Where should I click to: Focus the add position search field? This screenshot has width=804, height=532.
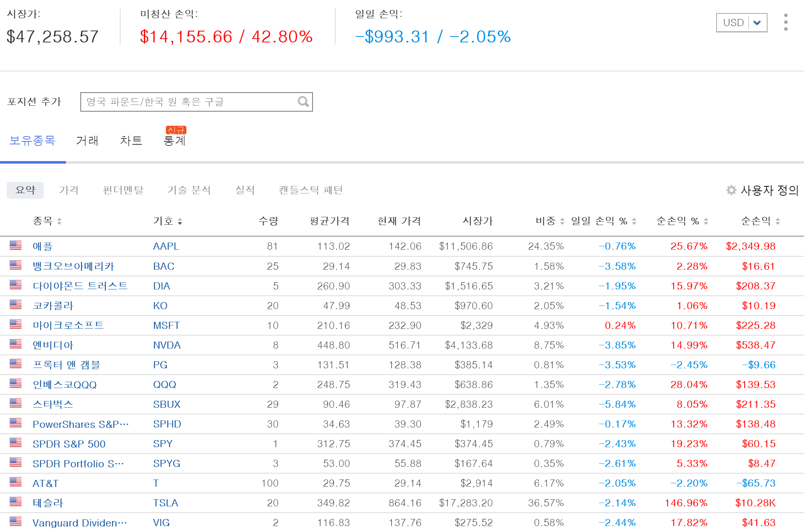click(x=196, y=102)
